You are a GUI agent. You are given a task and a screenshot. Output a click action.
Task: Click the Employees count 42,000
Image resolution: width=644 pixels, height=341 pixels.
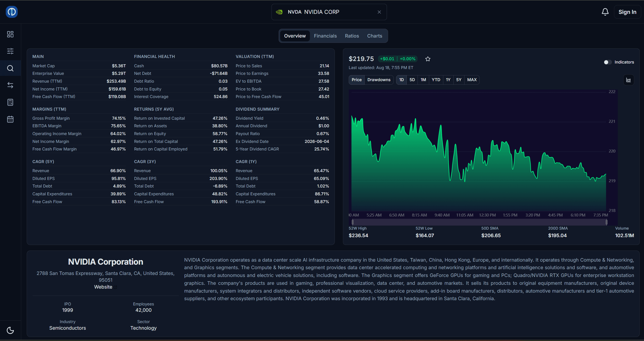pos(143,310)
